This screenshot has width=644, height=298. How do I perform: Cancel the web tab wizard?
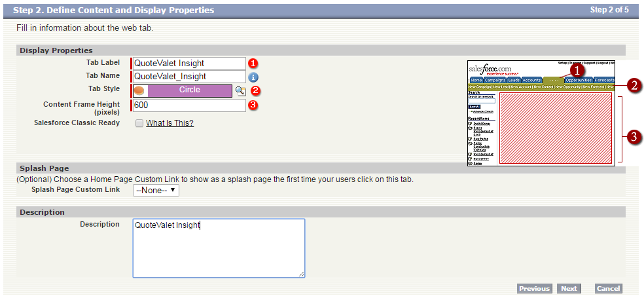click(x=608, y=289)
